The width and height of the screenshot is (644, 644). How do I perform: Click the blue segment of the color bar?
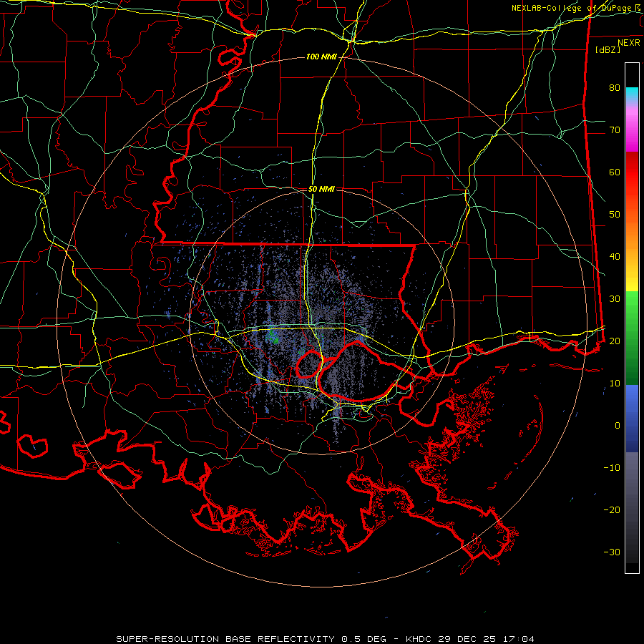pyautogui.click(x=632, y=418)
